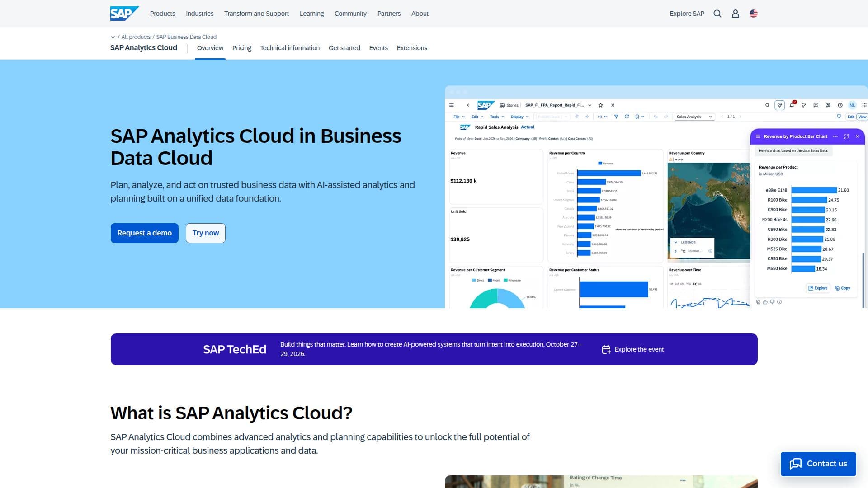Switch to the Pricing tab
This screenshot has width=868, height=488.
click(x=241, y=48)
